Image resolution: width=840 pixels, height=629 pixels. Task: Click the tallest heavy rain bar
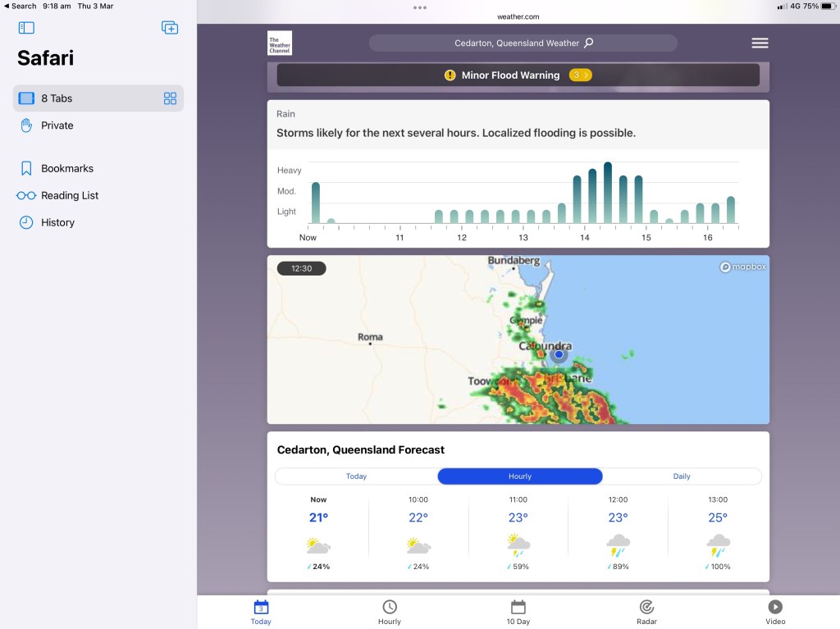pyautogui.click(x=608, y=193)
